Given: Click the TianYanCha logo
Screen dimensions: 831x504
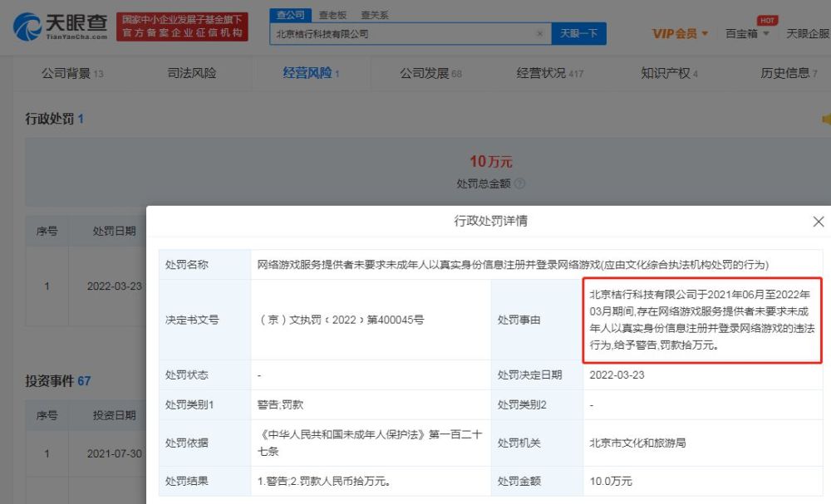Looking at the screenshot, I should [60, 27].
